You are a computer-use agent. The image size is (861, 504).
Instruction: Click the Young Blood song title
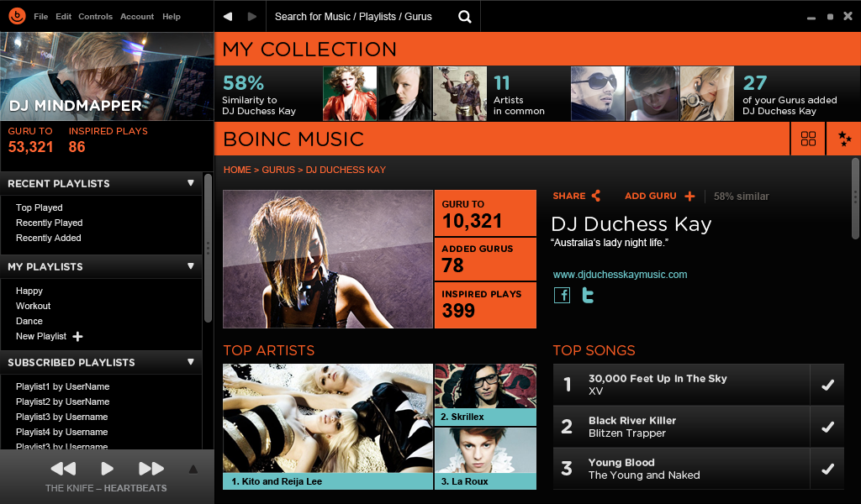[621, 462]
